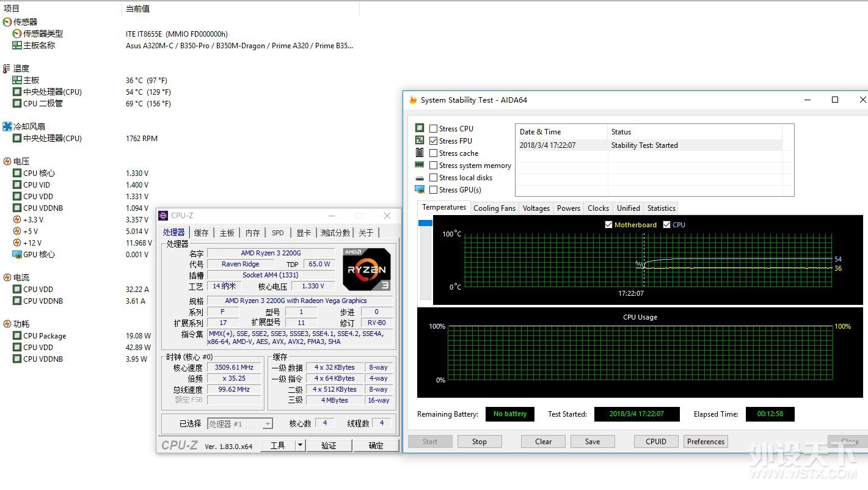Open the 内存 tab in CPU-Z
The image size is (868, 490).
click(253, 233)
